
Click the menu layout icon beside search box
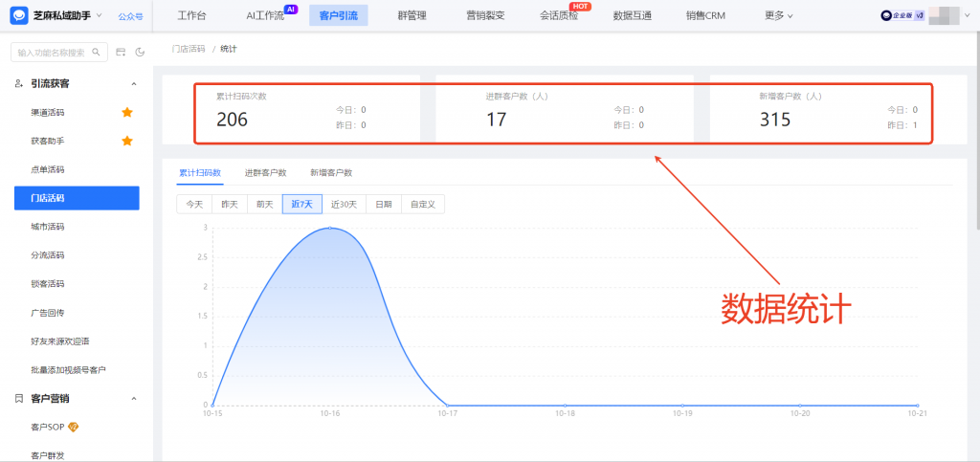(121, 52)
